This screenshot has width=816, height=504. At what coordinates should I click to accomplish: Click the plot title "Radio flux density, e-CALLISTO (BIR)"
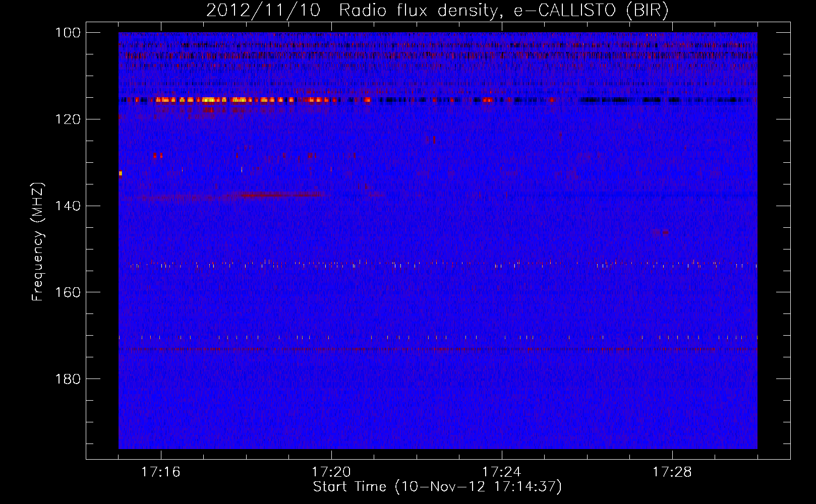coord(503,11)
